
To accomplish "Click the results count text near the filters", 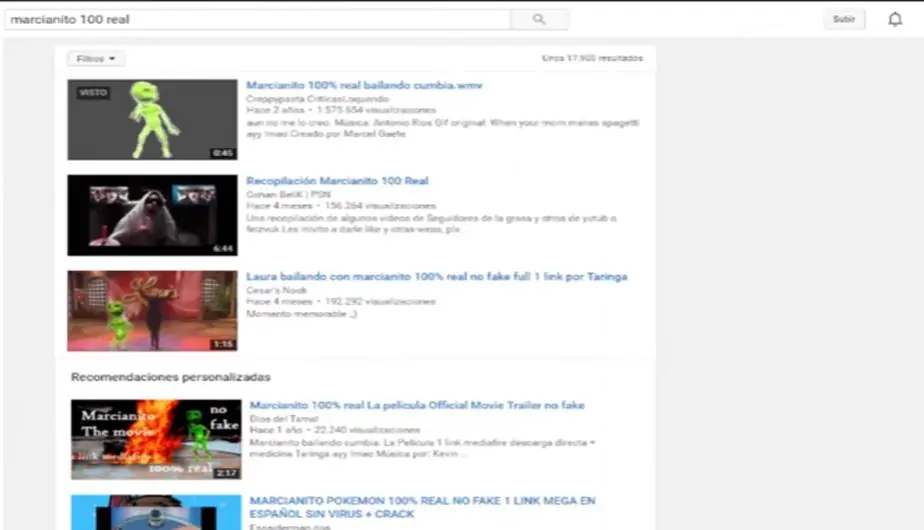I will tap(592, 58).
